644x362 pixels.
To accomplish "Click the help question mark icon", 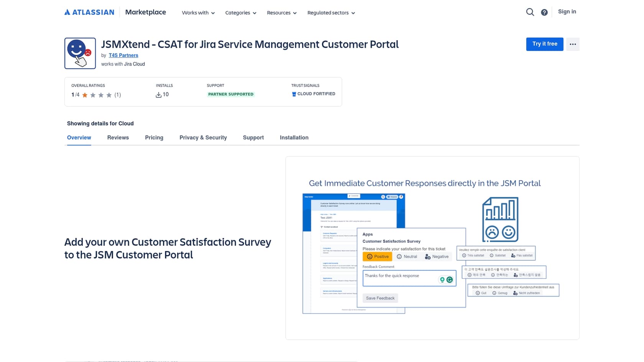I will pyautogui.click(x=544, y=12).
